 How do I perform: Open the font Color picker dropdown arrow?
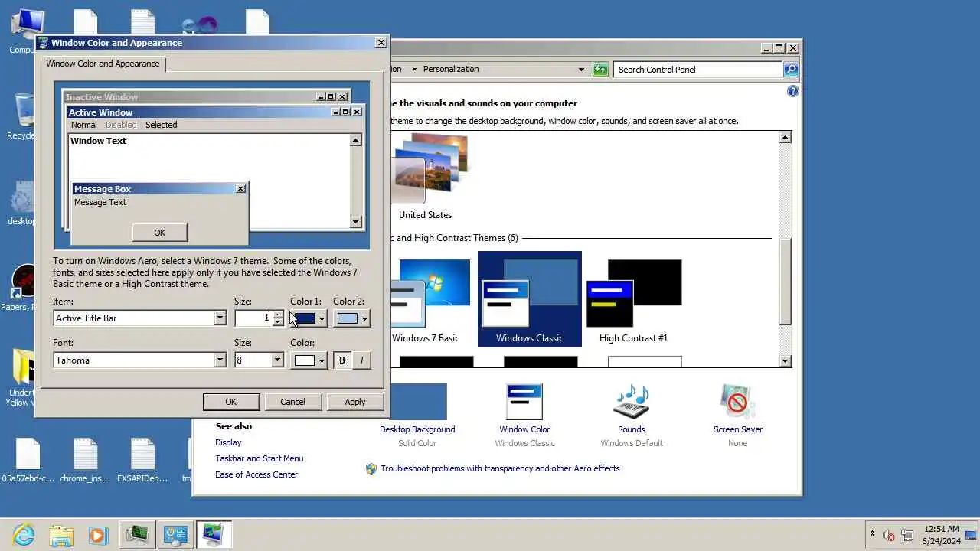[322, 360]
